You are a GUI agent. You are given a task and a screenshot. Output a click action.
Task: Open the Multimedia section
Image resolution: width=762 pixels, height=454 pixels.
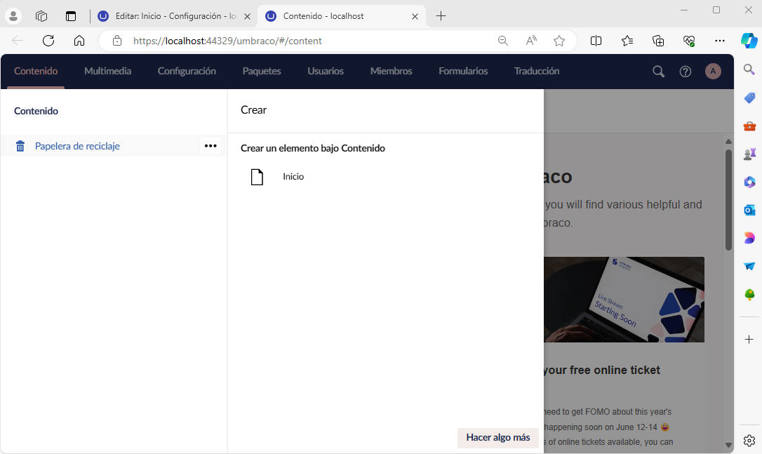point(107,71)
